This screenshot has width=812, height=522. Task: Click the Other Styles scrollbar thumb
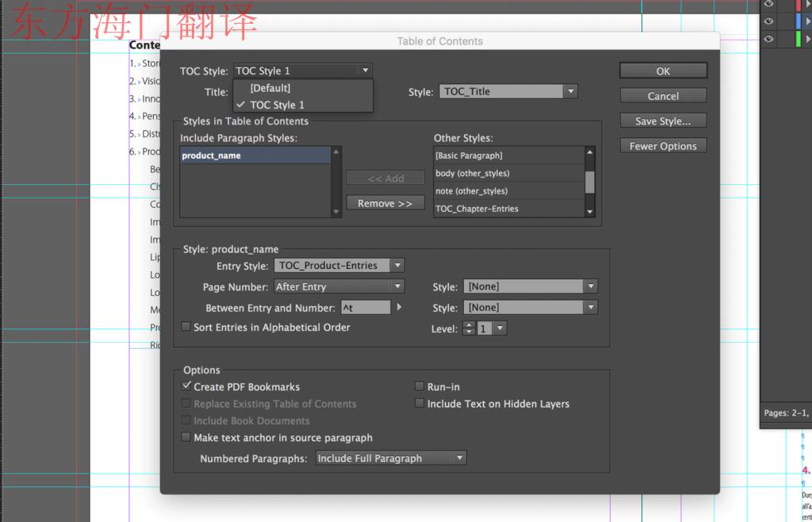(589, 182)
